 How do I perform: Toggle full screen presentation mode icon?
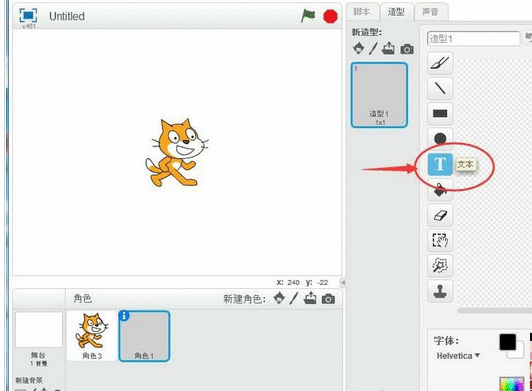pos(28,16)
